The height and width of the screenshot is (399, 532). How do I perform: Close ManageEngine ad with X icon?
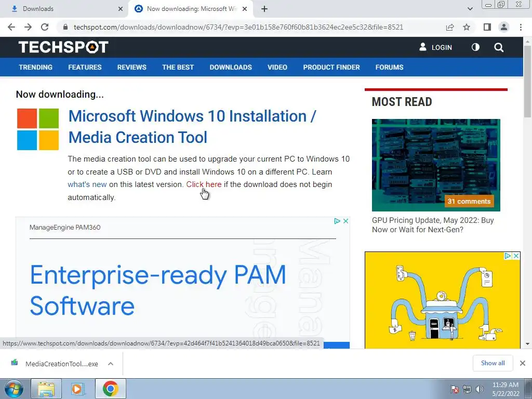[x=345, y=221]
